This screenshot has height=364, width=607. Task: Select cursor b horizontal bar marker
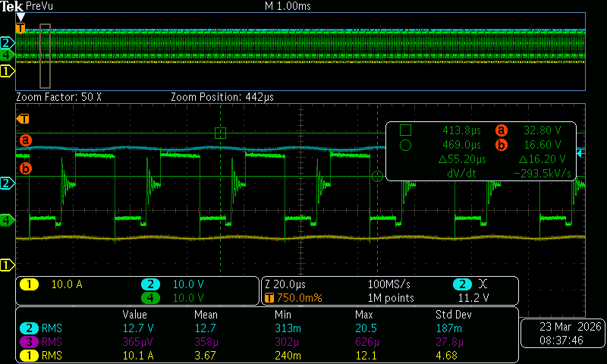click(26, 168)
